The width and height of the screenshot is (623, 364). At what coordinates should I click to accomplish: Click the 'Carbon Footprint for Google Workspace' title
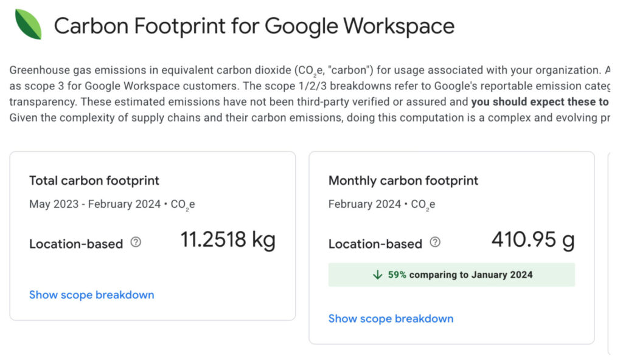(x=254, y=26)
